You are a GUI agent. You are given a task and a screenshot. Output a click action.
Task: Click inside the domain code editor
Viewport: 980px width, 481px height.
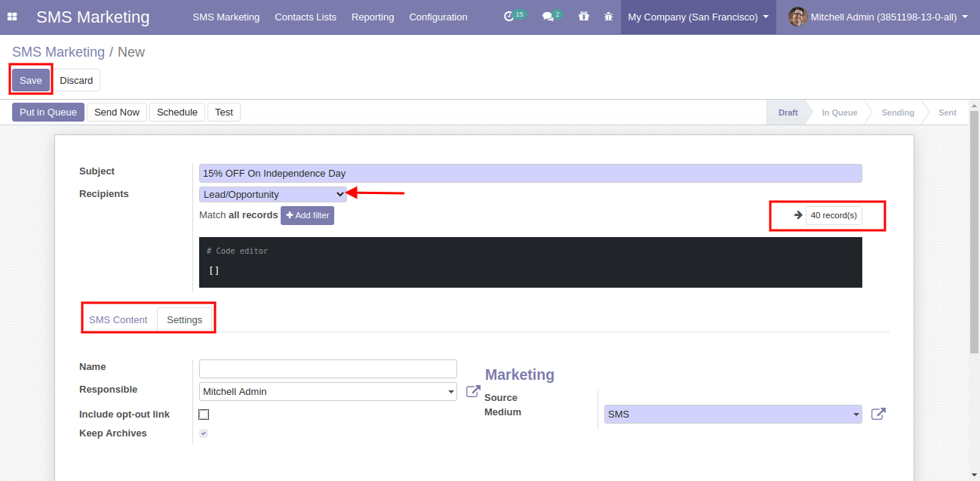click(530, 262)
